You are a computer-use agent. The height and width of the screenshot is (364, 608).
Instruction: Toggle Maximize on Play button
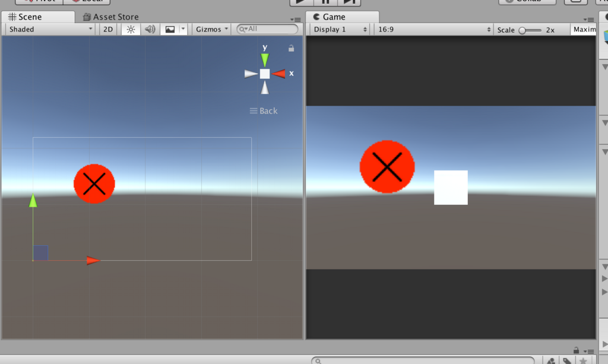coord(584,29)
